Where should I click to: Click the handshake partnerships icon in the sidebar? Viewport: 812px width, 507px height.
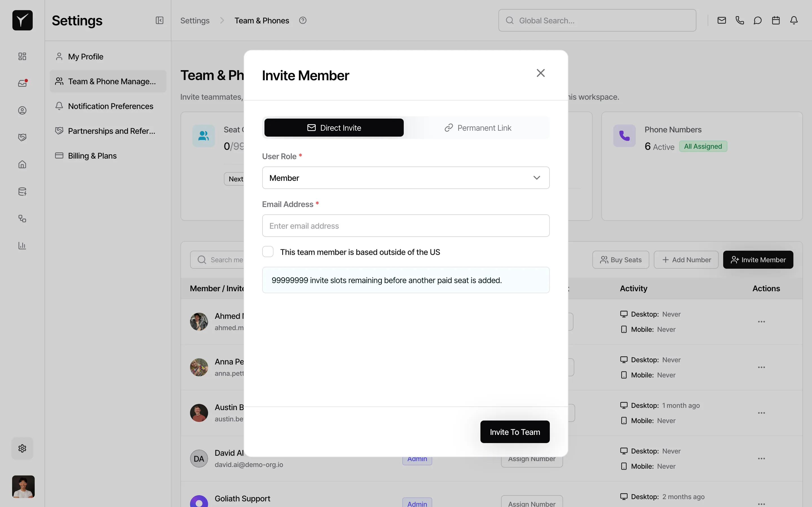point(22,137)
